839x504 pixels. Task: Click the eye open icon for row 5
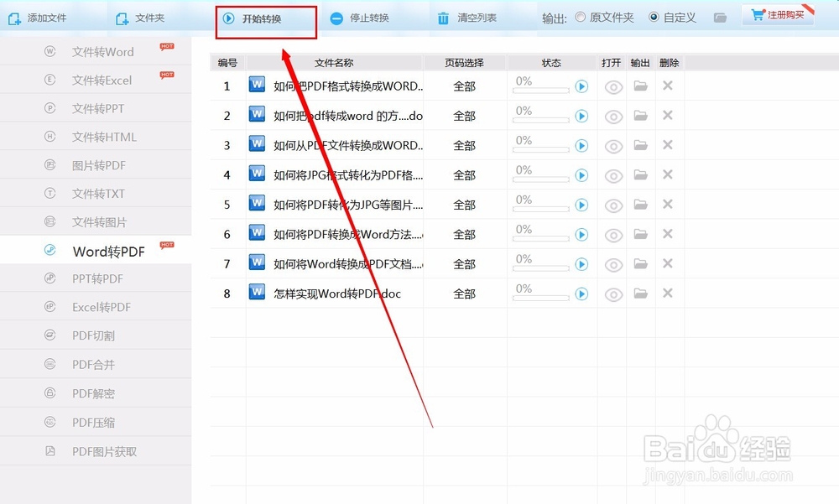tap(614, 206)
